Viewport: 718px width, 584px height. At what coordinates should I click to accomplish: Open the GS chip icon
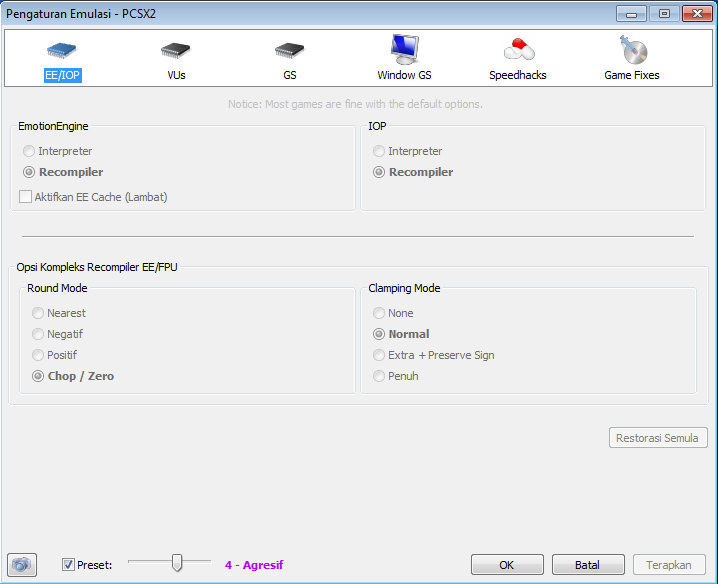coord(289,50)
